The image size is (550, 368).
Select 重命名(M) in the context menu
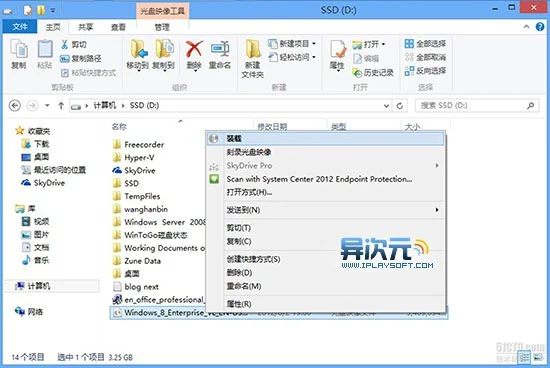pos(325,286)
